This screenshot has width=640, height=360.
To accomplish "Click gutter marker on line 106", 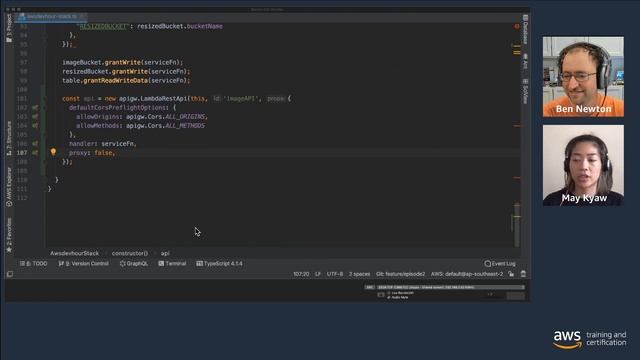I will pyautogui.click(x=35, y=144).
